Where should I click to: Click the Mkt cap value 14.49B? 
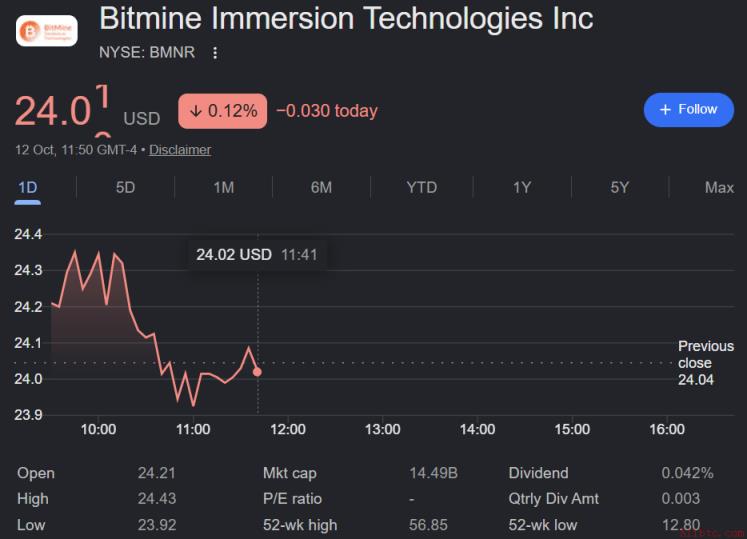tap(434, 473)
